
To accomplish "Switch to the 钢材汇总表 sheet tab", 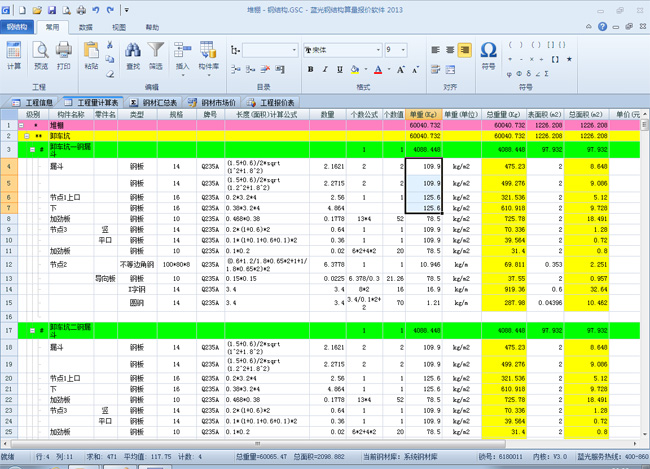I will click(156, 102).
